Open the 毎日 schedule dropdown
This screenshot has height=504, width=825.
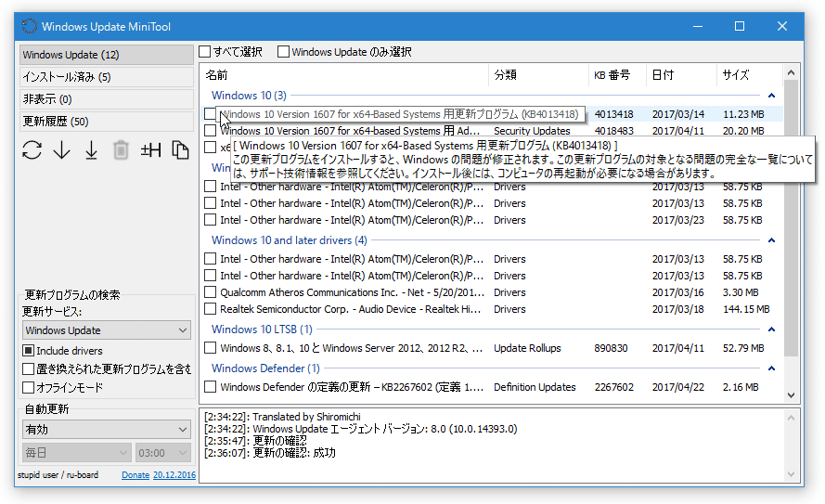click(76, 452)
